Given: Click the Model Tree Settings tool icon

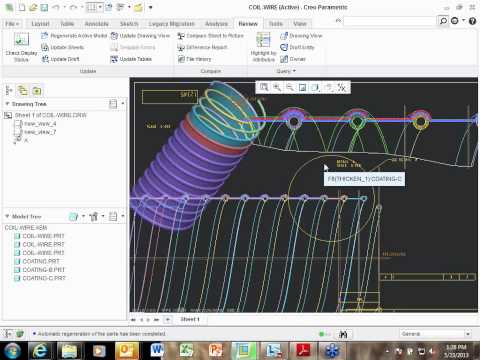Looking at the screenshot, I should click(94, 217).
